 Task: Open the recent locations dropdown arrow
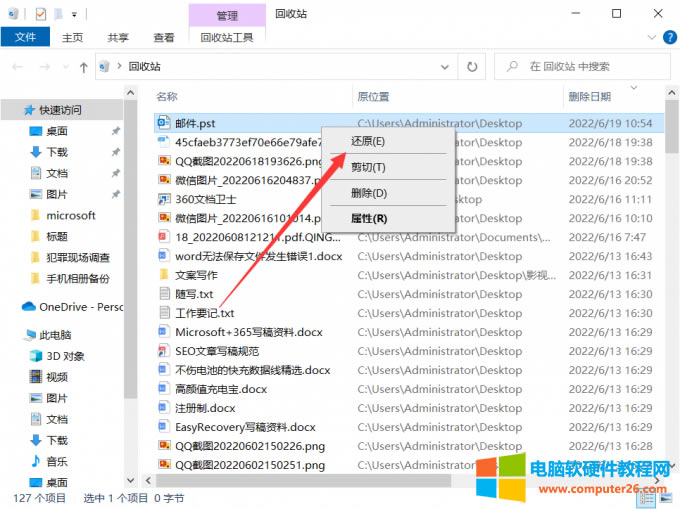click(65, 67)
